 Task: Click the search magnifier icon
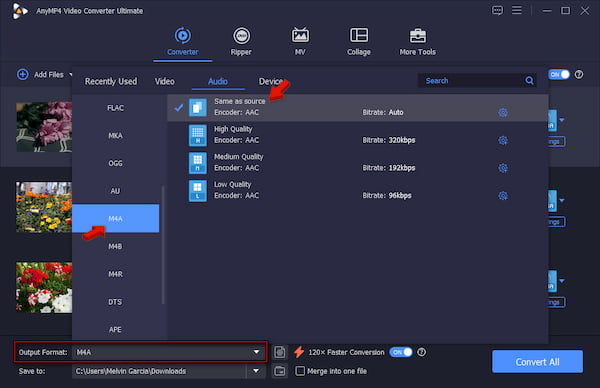coord(529,81)
